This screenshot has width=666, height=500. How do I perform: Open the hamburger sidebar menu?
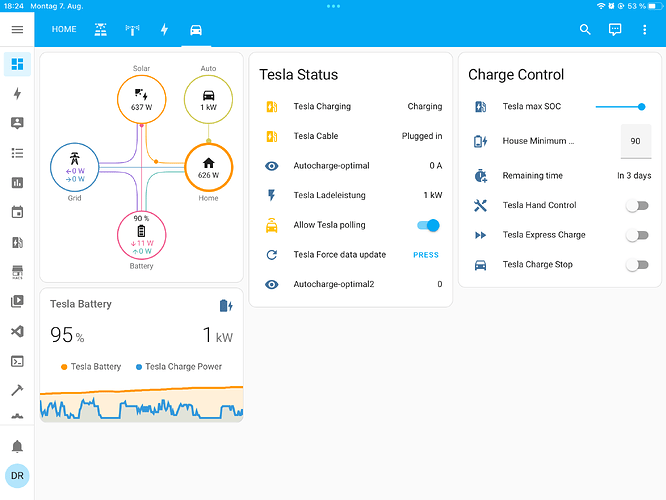(x=17, y=29)
